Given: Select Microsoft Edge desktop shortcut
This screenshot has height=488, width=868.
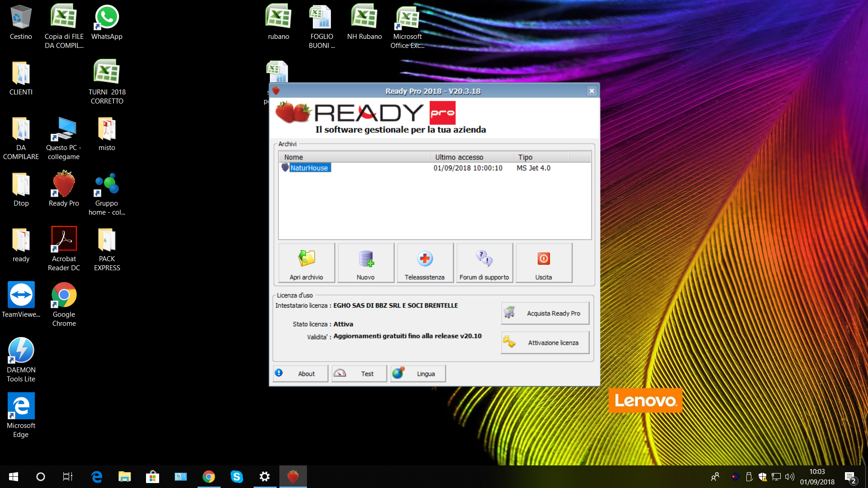Looking at the screenshot, I should [x=21, y=415].
